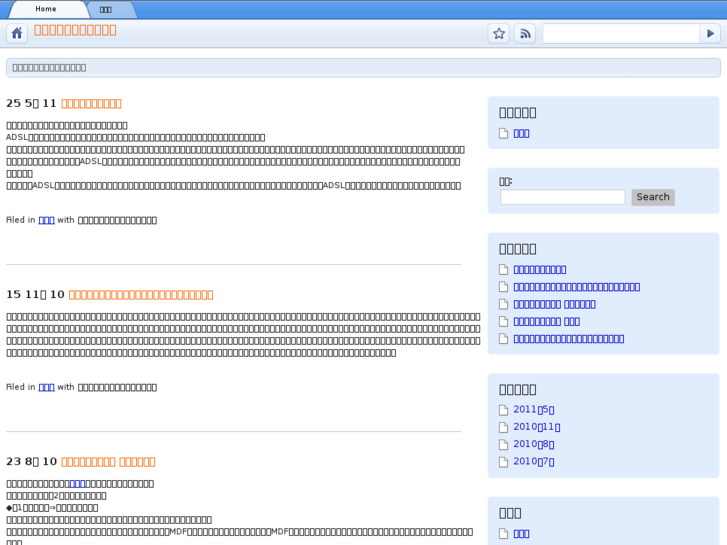Open the orange post title dated 15 11 10
This screenshot has width=727, height=545.
point(141,294)
